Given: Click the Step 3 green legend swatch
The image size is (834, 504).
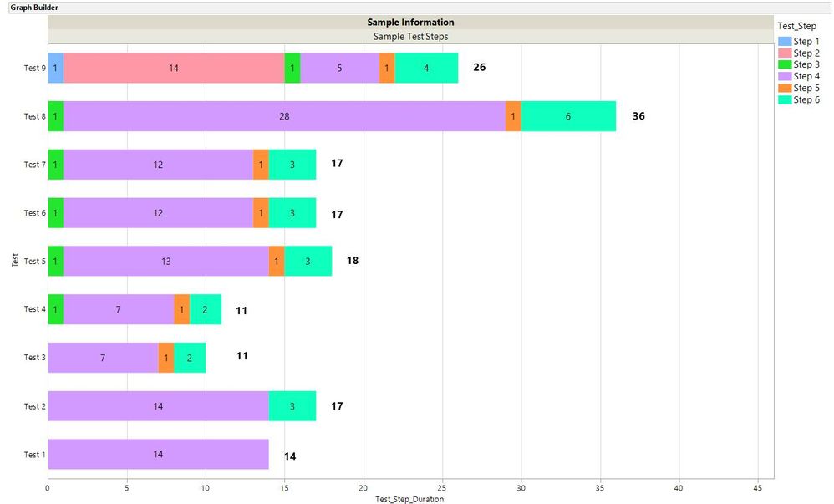Looking at the screenshot, I should (785, 64).
